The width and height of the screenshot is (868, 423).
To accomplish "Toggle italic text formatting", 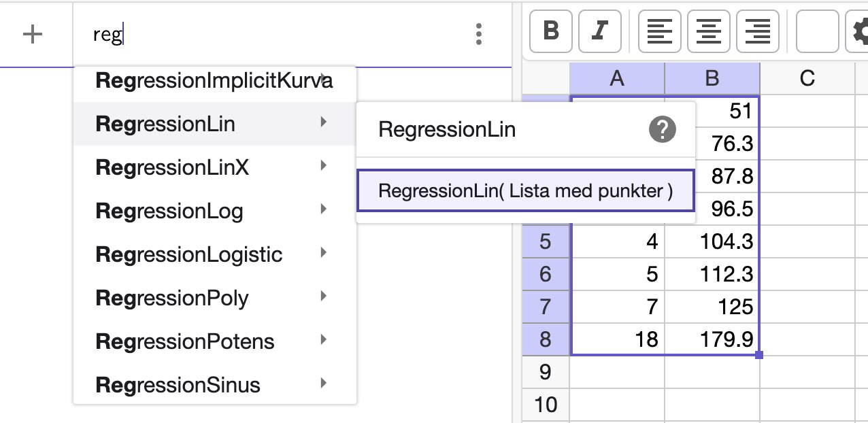I will (599, 31).
